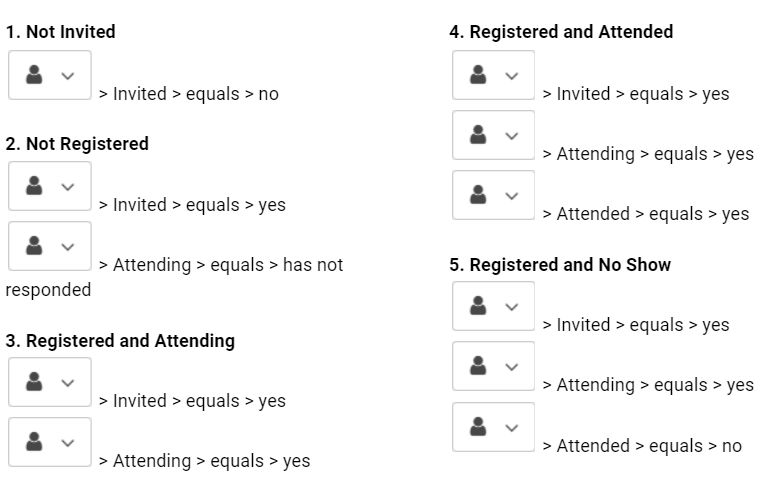Select the '3. Registered and Attending' heading
771x482 pixels.
(120, 341)
